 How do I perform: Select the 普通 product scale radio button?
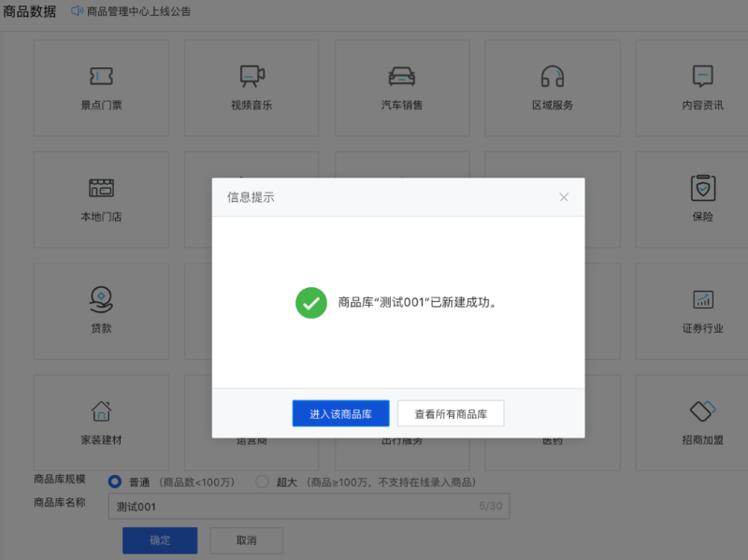[114, 481]
